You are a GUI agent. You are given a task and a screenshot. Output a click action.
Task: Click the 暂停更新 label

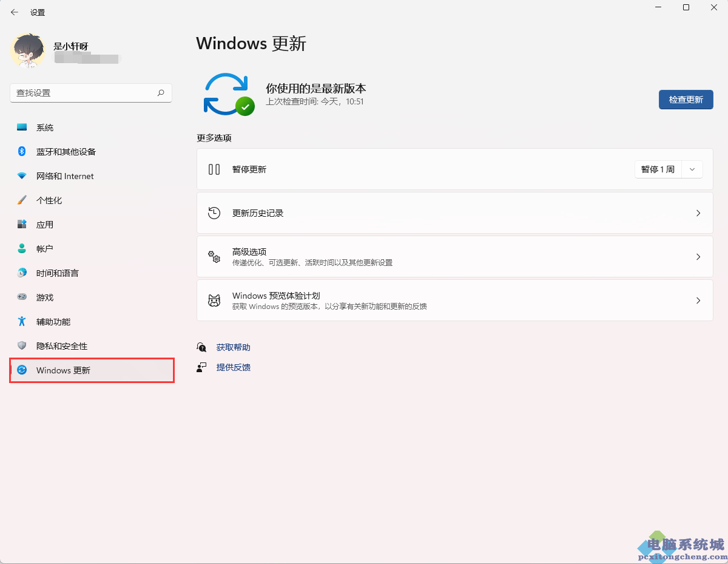249,169
